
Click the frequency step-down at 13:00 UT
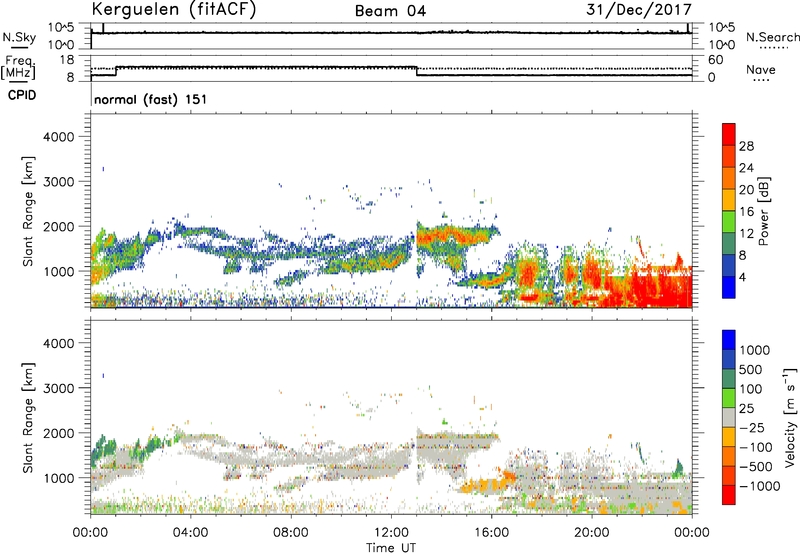pyautogui.click(x=417, y=71)
